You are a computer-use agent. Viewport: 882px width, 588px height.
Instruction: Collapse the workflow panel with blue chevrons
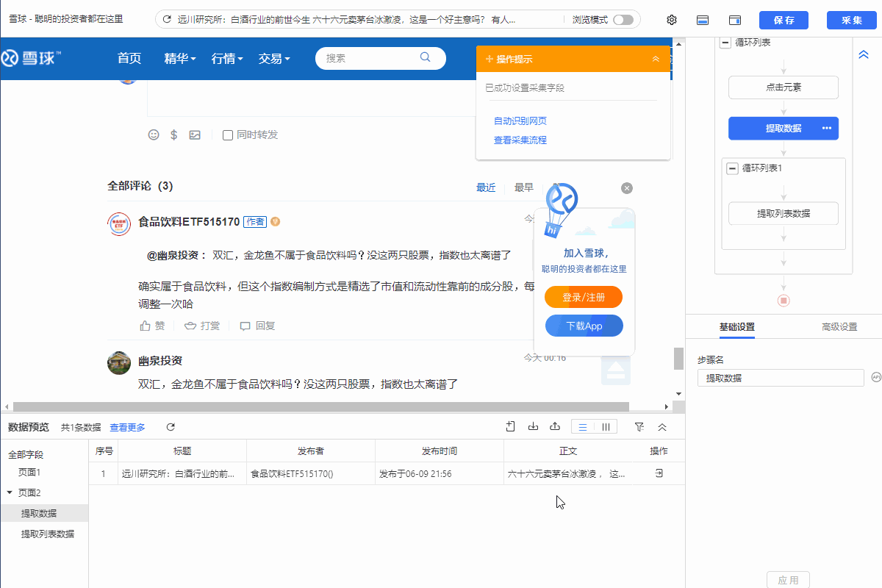[864, 54]
